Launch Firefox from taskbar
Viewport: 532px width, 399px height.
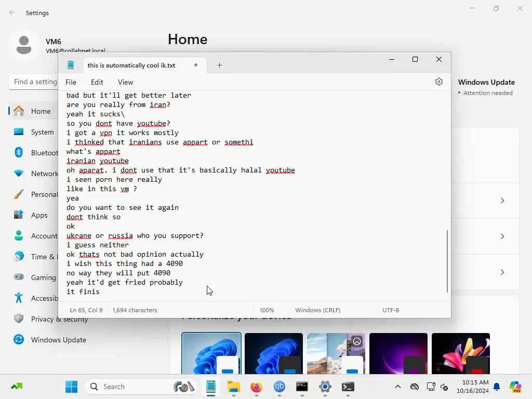coord(256,387)
